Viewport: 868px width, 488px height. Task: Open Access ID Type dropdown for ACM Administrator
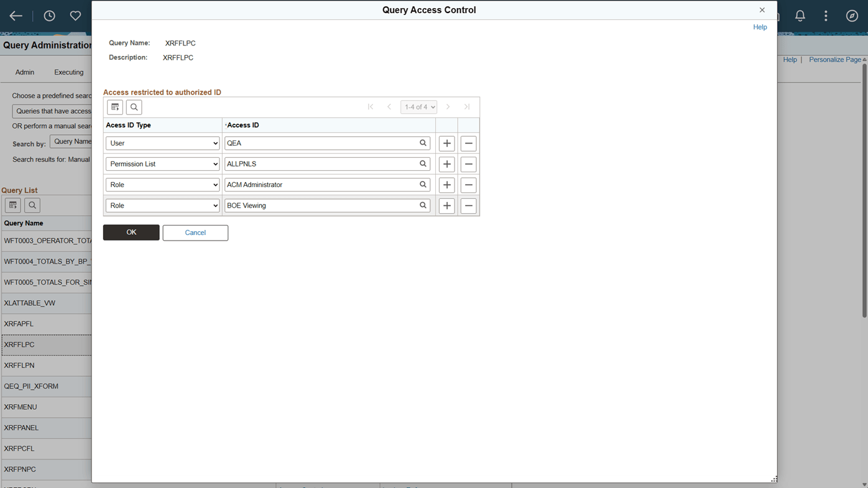point(163,185)
